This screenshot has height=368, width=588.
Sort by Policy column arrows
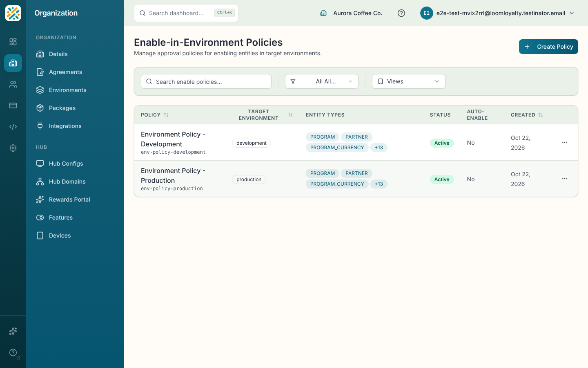coord(166,115)
